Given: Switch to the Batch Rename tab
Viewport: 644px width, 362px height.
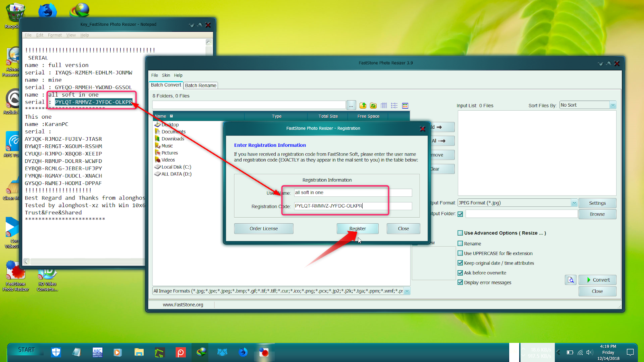Looking at the screenshot, I should tap(201, 85).
